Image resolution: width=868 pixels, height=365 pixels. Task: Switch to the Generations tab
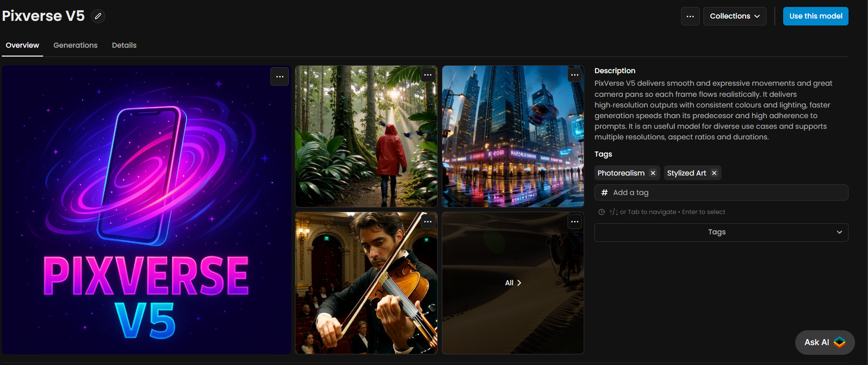coord(76,45)
